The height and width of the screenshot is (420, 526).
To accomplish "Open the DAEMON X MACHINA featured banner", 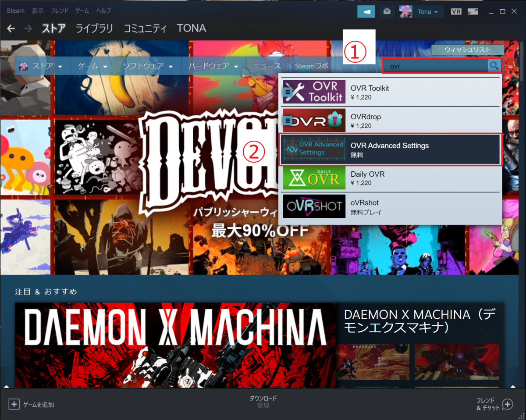I will click(x=176, y=345).
